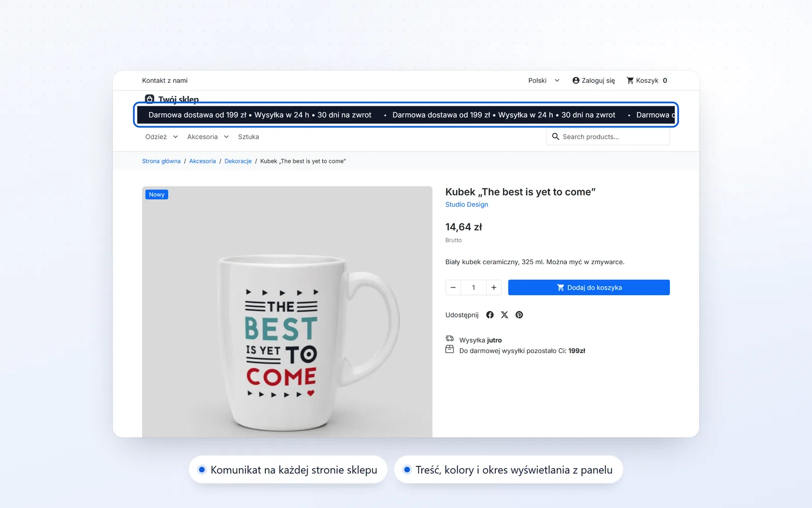This screenshot has width=812, height=508.
Task: Open Akcesoria in the main navigation
Action: (x=202, y=137)
